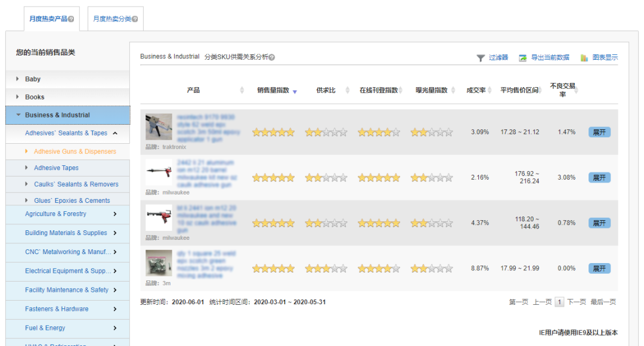Viewport: 644px width, 346px height.
Task: Expand Building Materials & Supplies chevron
Action: click(x=115, y=233)
